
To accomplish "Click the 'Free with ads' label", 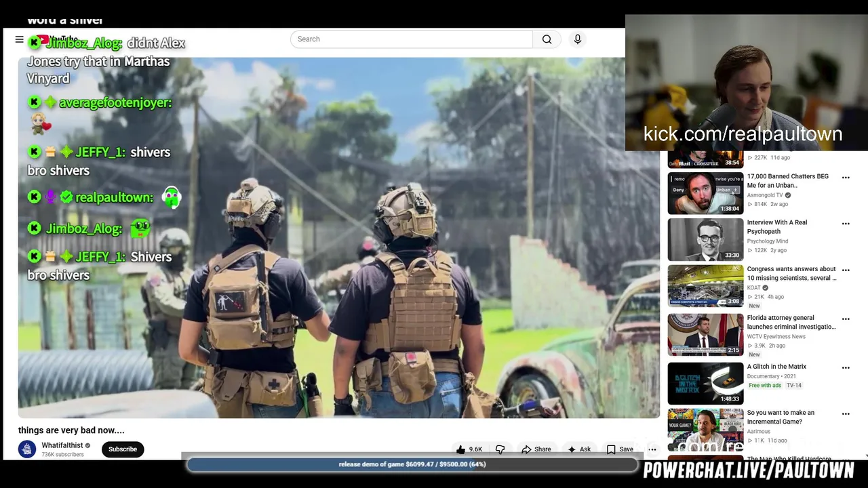I will click(765, 386).
